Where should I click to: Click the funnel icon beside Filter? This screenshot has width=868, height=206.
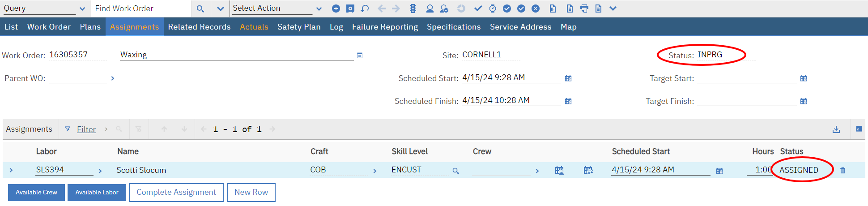point(68,129)
